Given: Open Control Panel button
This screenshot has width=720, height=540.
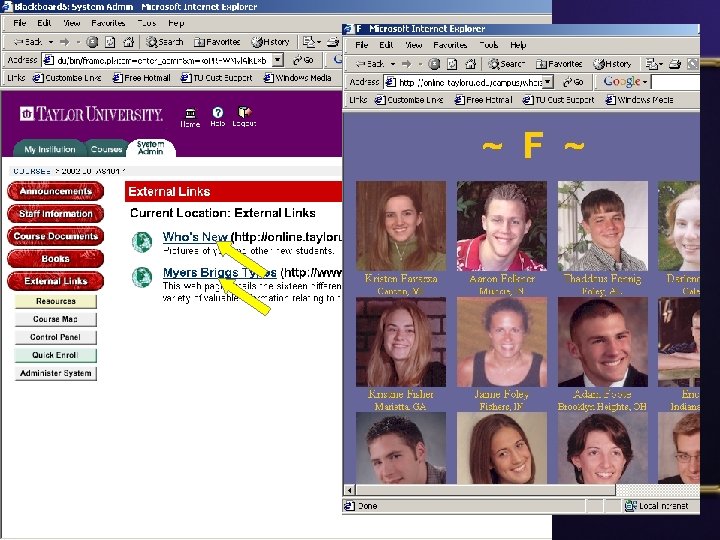Looking at the screenshot, I should [56, 337].
